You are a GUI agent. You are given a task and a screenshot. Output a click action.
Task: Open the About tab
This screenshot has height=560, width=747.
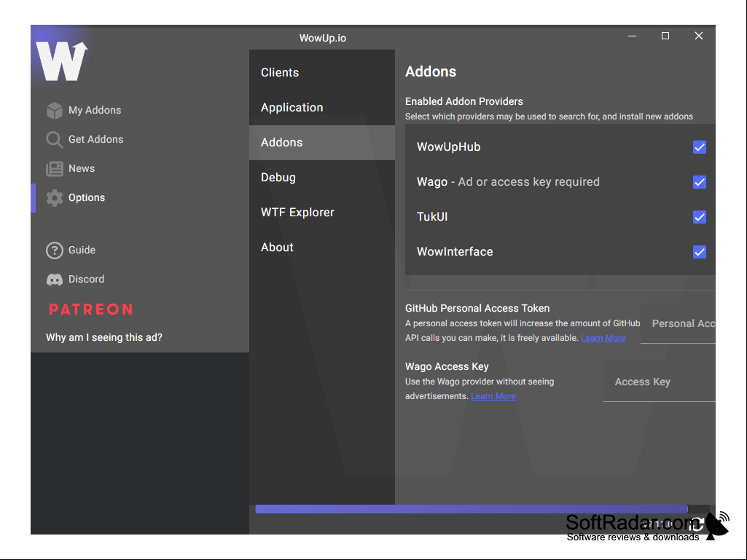322,247
